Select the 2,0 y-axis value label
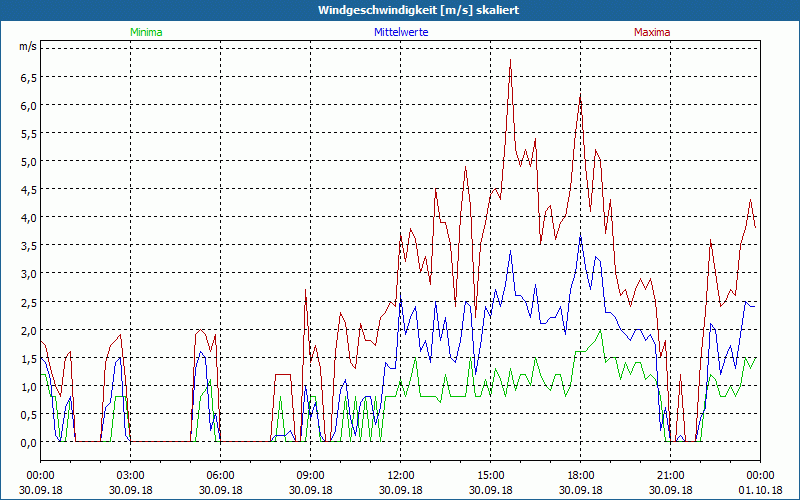Image resolution: width=800 pixels, height=500 pixels. [27, 330]
